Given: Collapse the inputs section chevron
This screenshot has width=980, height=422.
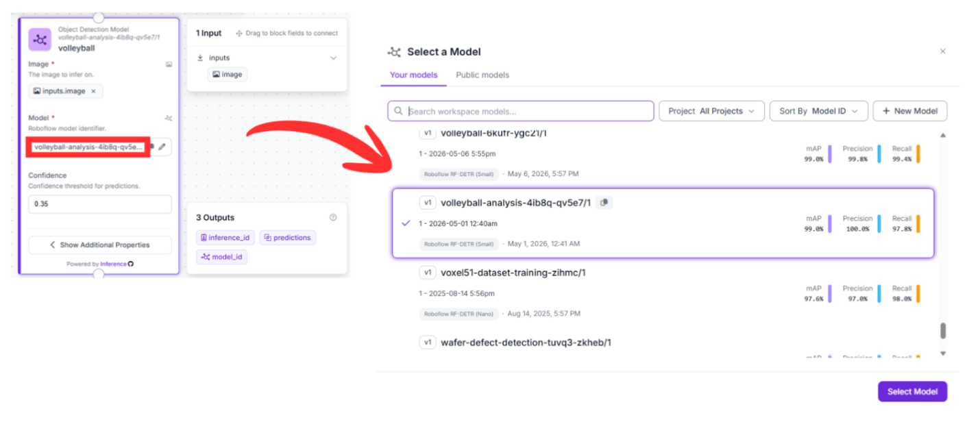Looking at the screenshot, I should (x=334, y=58).
